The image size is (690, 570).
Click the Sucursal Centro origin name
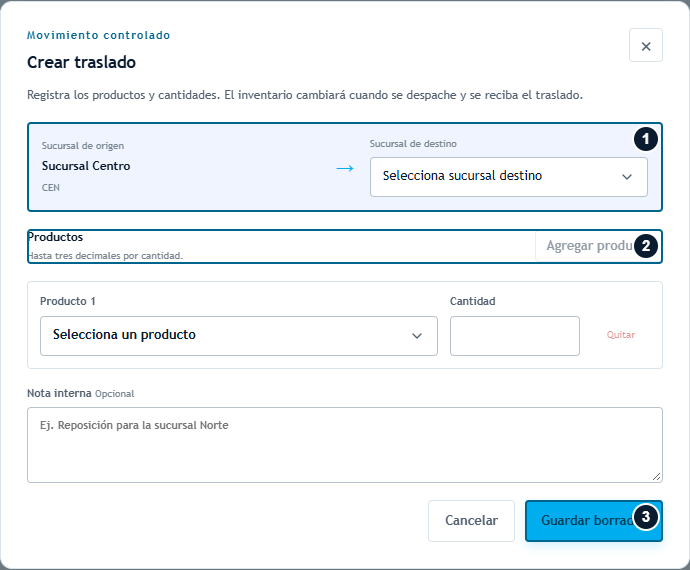86,166
